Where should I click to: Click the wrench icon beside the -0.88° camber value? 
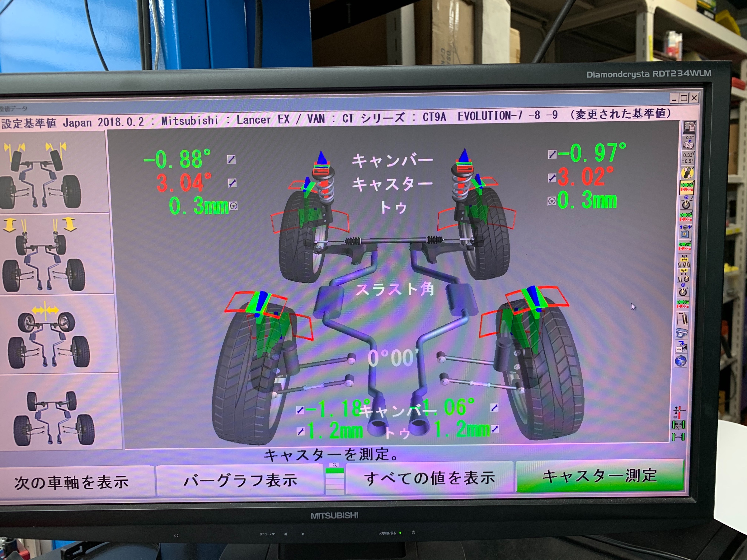tap(231, 159)
